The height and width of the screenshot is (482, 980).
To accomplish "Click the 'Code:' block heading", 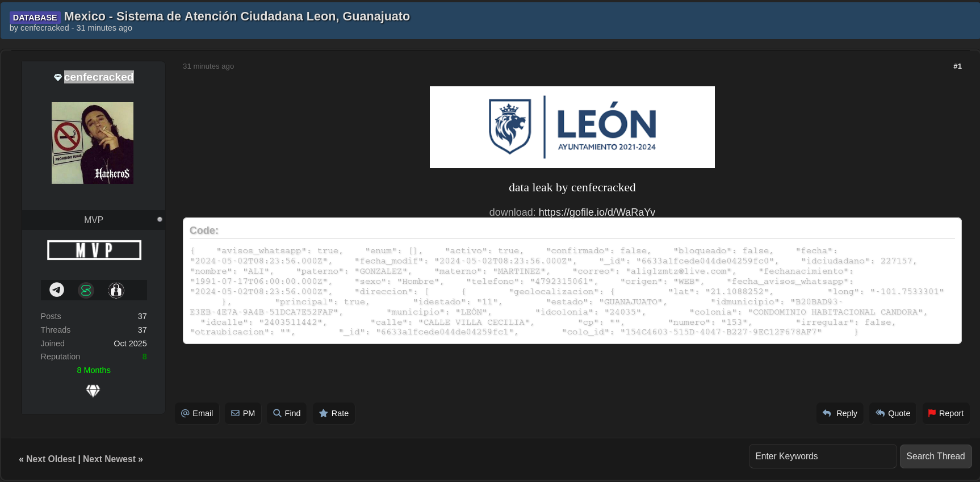I will pos(204,230).
